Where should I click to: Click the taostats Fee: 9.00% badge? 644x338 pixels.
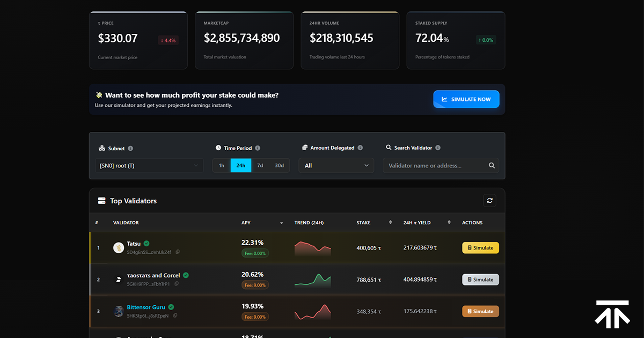tap(255, 285)
